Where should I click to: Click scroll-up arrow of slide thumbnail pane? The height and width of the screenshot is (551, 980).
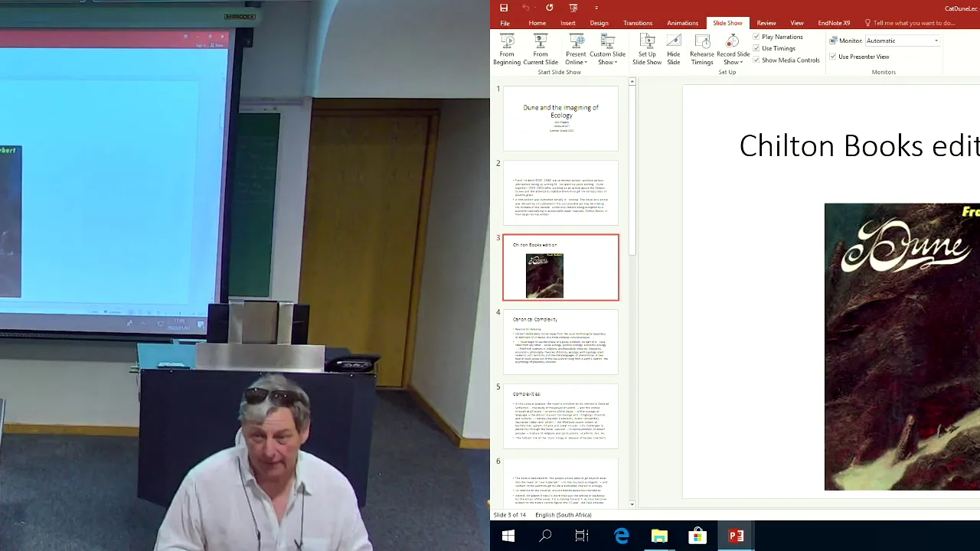632,81
